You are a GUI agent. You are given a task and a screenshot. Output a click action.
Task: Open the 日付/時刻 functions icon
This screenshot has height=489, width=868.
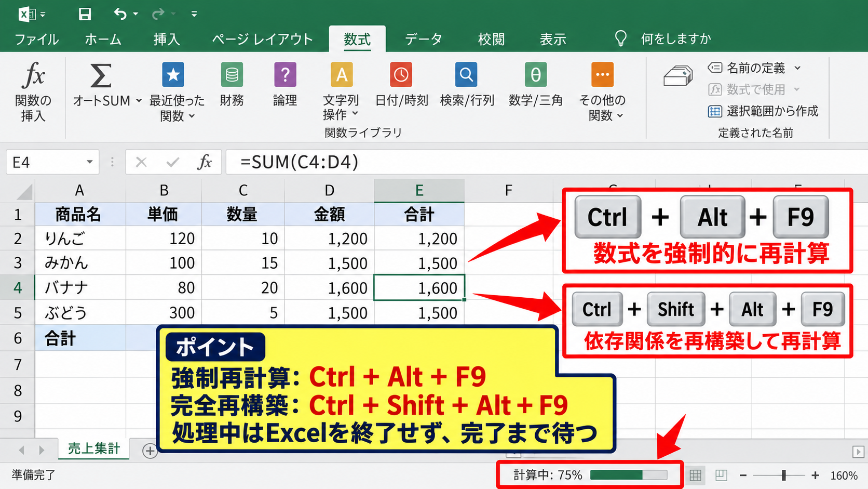coord(401,75)
